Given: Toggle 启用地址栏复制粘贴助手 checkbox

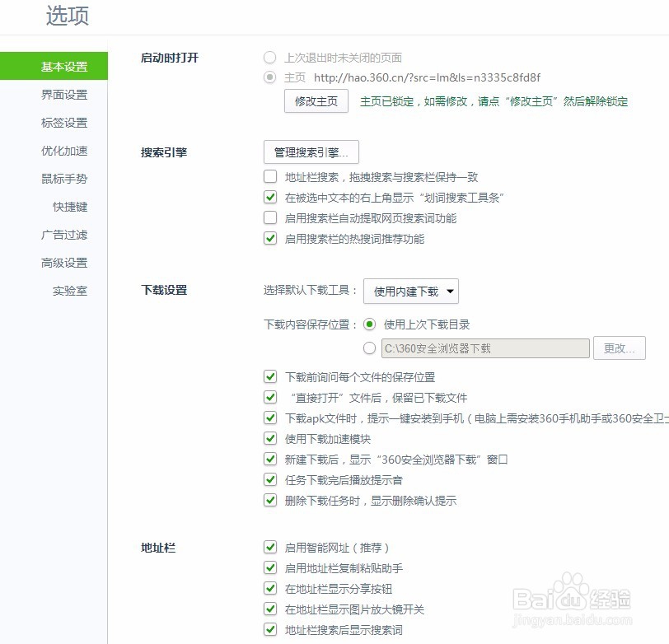Looking at the screenshot, I should coord(270,567).
